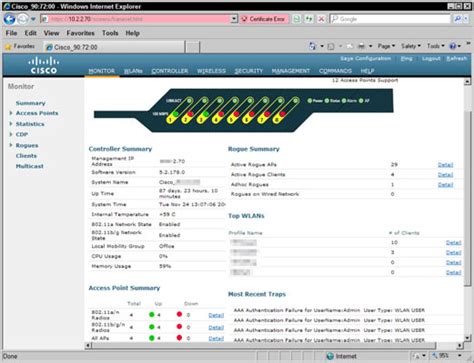Click the Ping link

[406, 58]
